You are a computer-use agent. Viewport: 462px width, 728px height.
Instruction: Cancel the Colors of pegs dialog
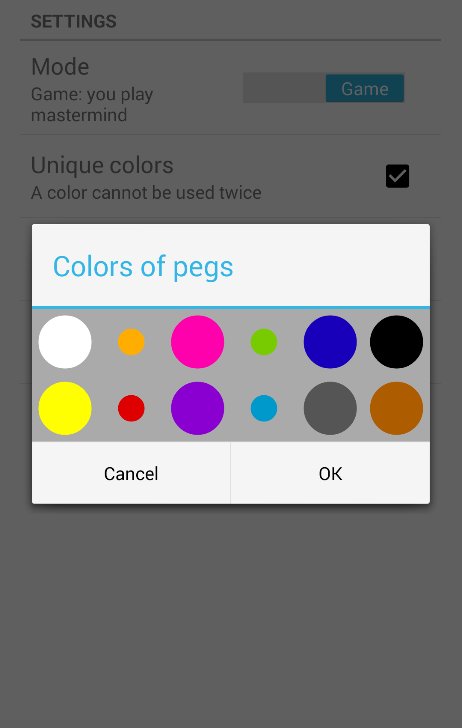click(131, 473)
